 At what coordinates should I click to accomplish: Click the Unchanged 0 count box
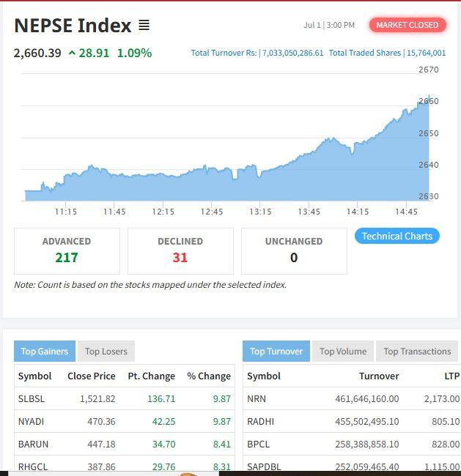point(294,250)
